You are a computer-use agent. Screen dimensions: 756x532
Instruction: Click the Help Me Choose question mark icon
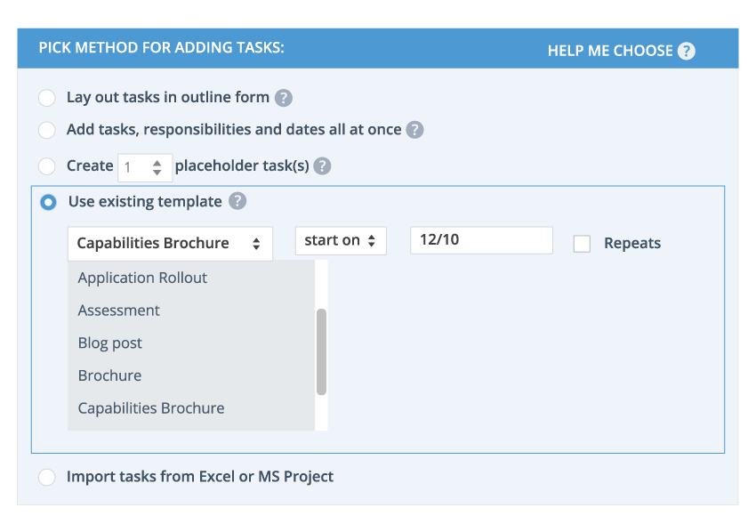pyautogui.click(x=686, y=51)
